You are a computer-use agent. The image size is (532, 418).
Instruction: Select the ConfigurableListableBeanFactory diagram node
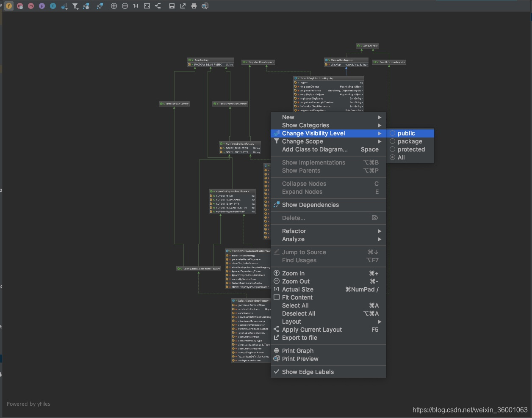199,269
